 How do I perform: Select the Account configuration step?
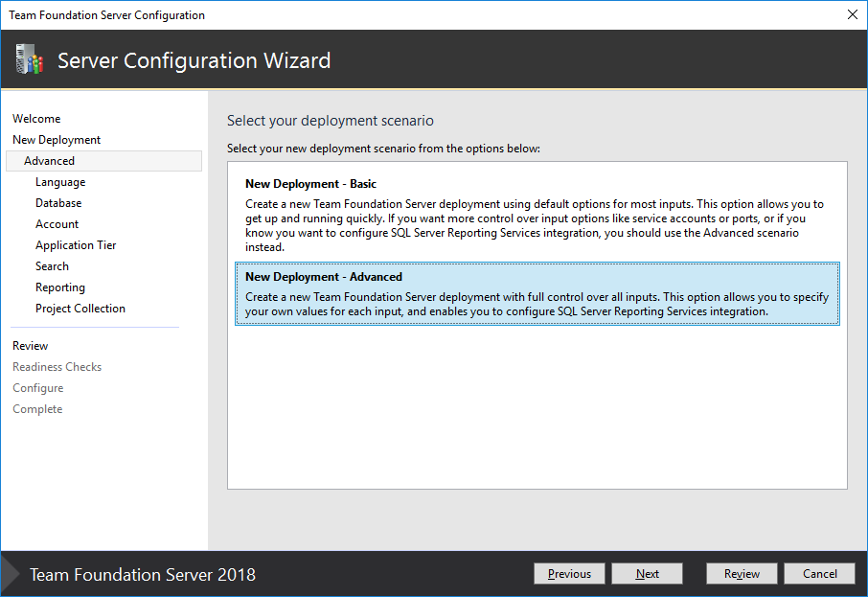click(x=57, y=223)
